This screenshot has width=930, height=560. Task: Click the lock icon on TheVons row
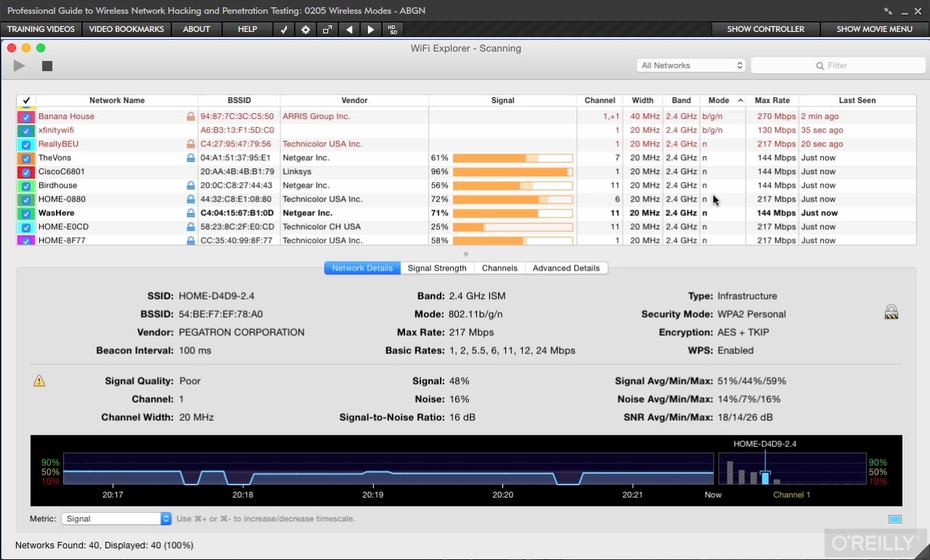[191, 157]
